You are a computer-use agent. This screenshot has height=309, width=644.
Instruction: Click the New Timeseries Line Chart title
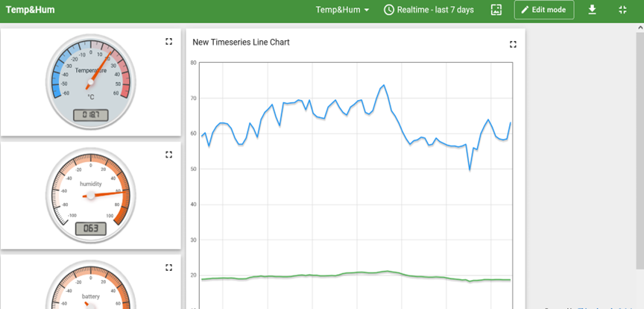point(241,43)
